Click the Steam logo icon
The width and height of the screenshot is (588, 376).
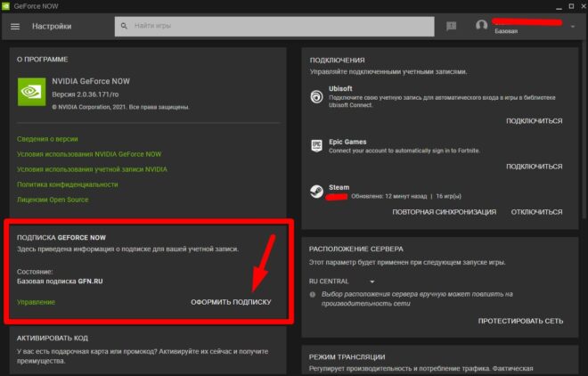pyautogui.click(x=317, y=192)
